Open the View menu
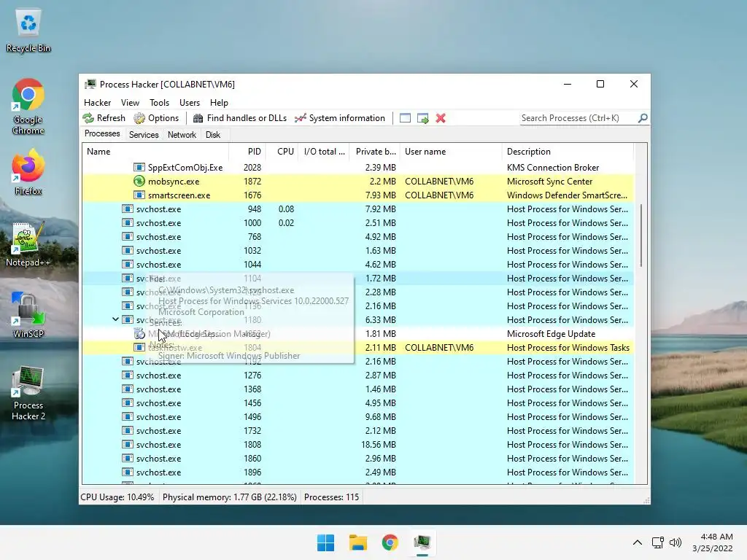 (x=130, y=103)
